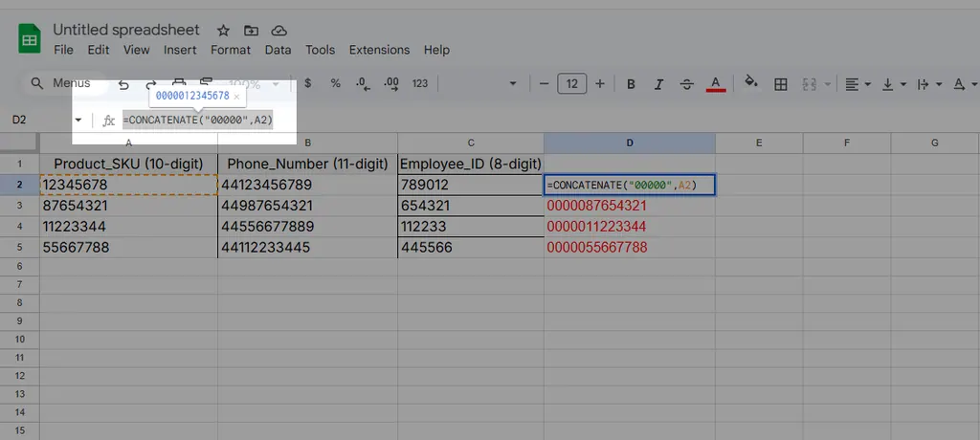
Task: Apply bold formatting to cell
Action: [631, 84]
